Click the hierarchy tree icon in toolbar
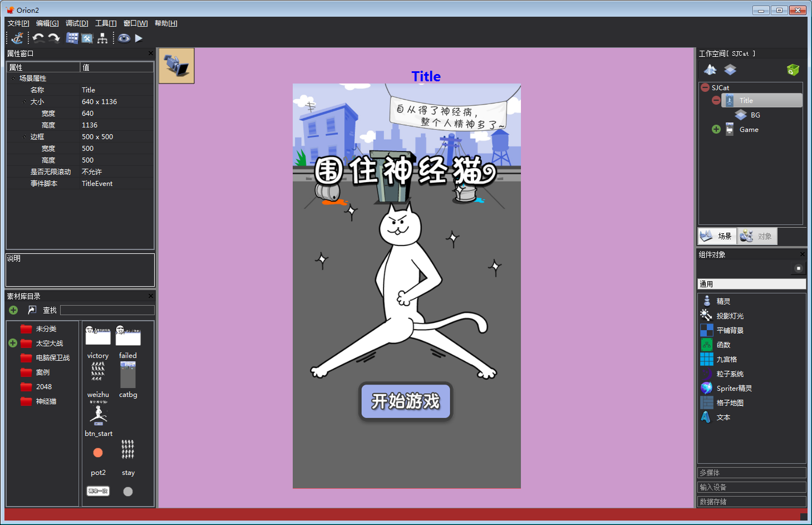Image resolution: width=812 pixels, height=525 pixels. click(102, 38)
